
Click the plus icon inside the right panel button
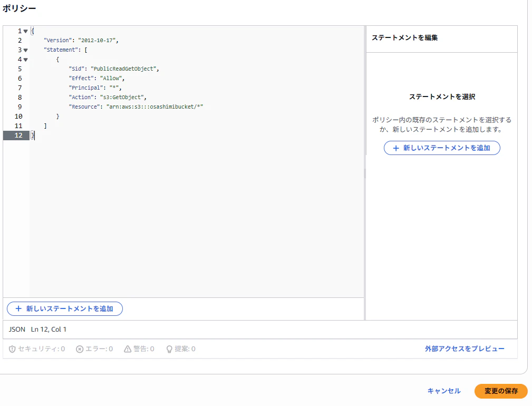(x=395, y=148)
